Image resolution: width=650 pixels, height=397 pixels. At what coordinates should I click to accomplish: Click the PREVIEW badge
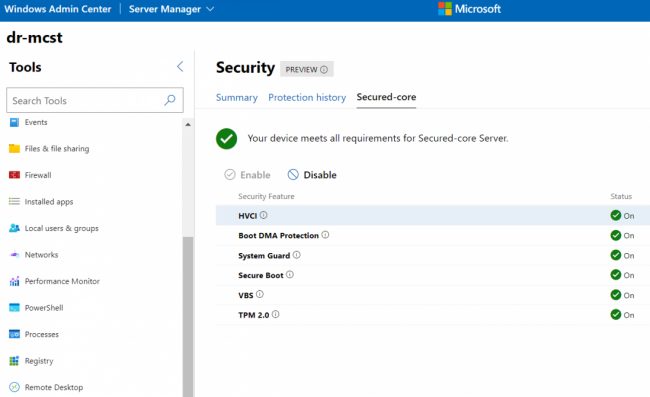click(x=307, y=69)
